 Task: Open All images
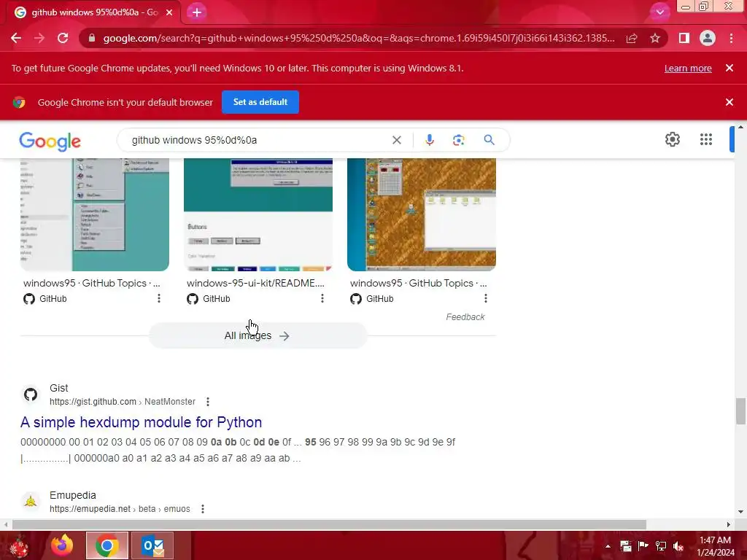(x=258, y=335)
